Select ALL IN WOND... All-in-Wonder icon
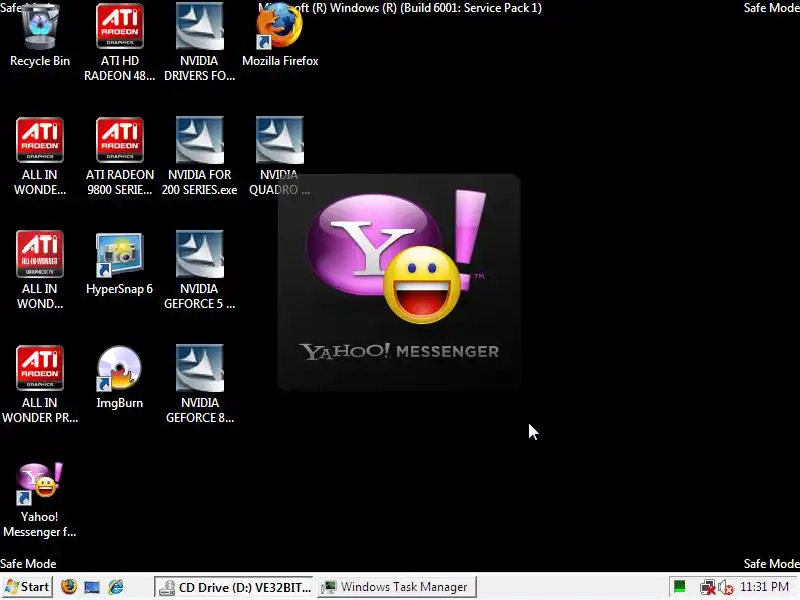Viewport: 800px width, 600px height. click(x=40, y=270)
